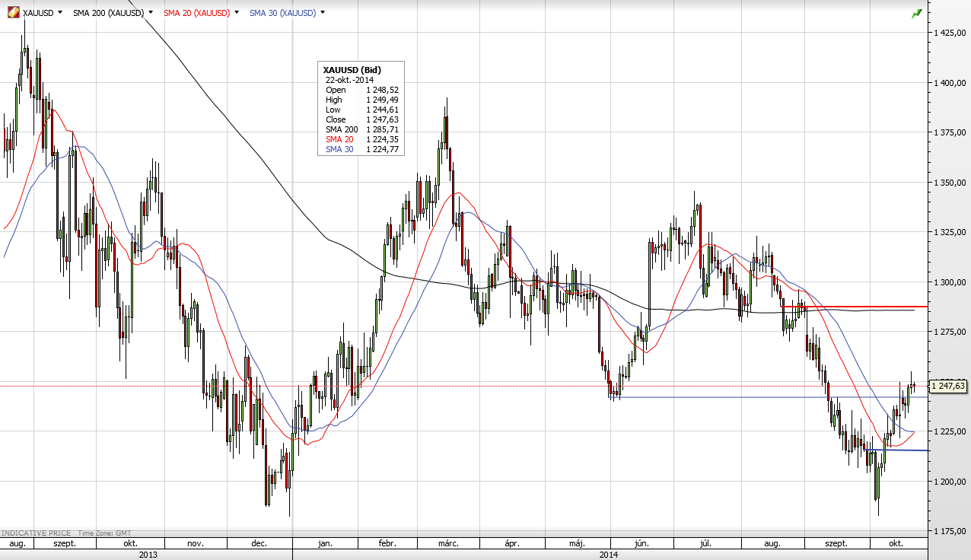971x560 pixels.
Task: Click the 1 300,00 price axis label
Action: [950, 282]
